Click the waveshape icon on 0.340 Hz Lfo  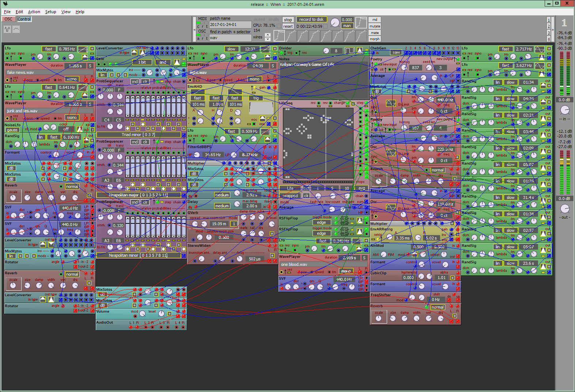(x=357, y=241)
